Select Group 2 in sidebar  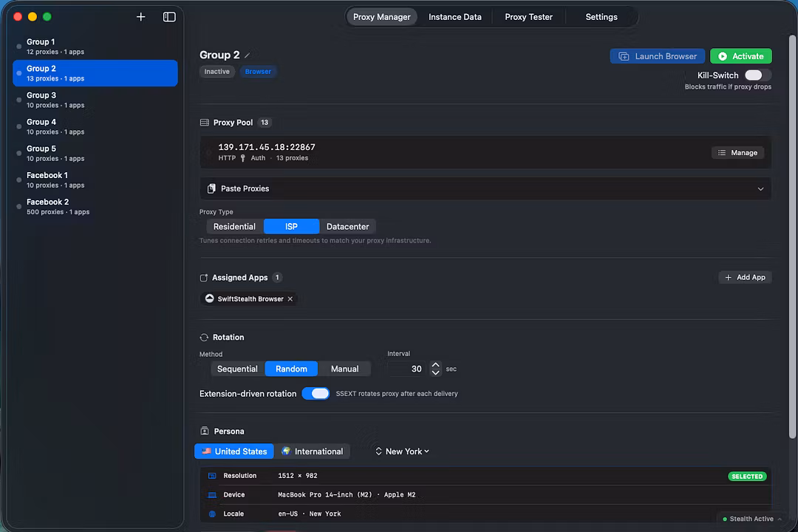click(x=95, y=73)
